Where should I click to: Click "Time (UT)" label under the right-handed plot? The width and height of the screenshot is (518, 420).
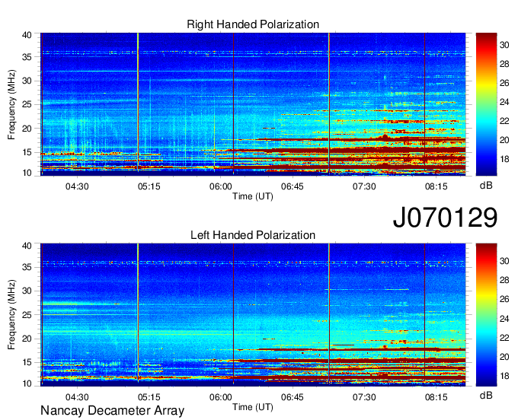(253, 196)
